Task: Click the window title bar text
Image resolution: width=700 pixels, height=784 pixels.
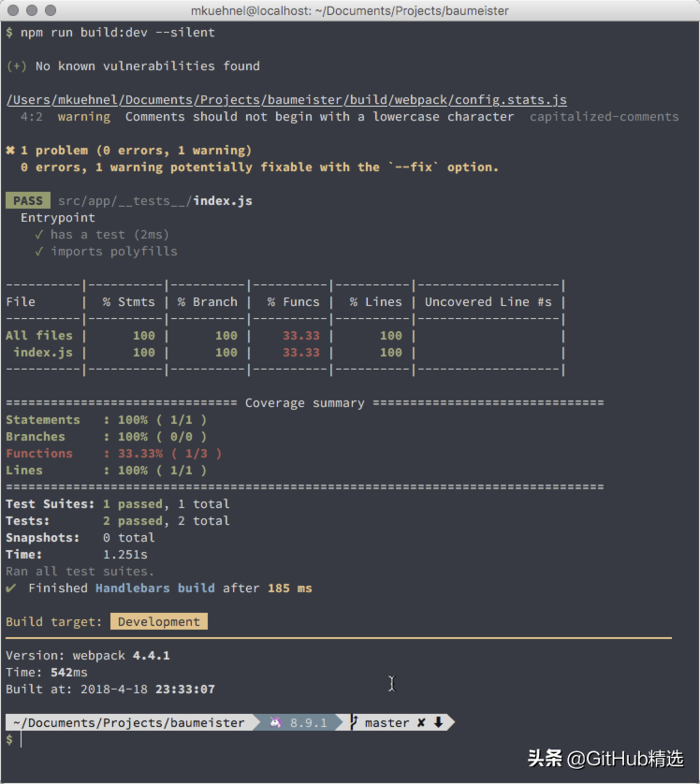Action: point(350,10)
